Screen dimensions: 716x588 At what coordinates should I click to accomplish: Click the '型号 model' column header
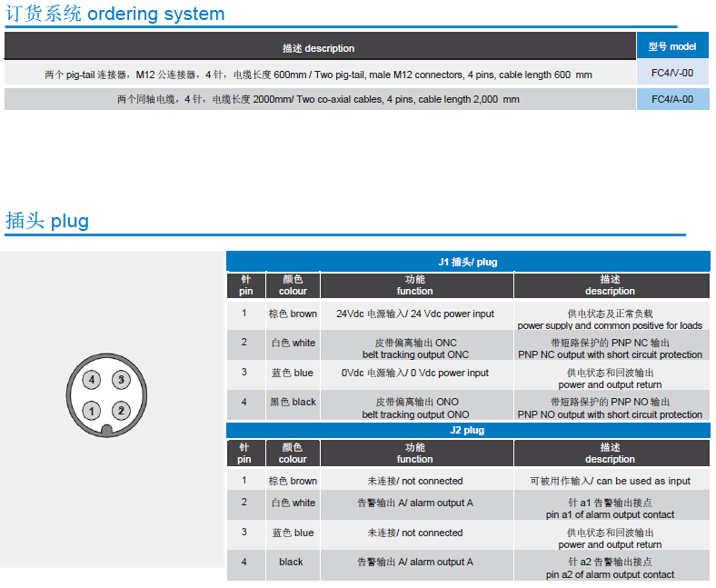coord(672,46)
